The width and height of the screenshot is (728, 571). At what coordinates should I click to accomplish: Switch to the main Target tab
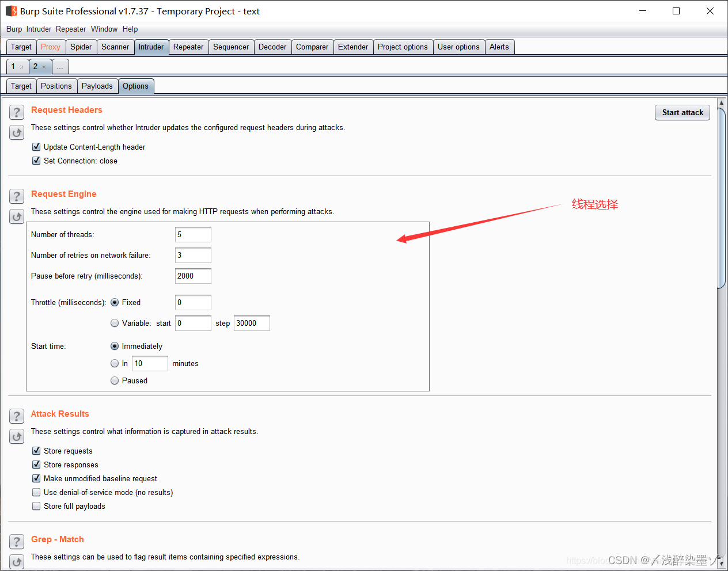coord(21,47)
